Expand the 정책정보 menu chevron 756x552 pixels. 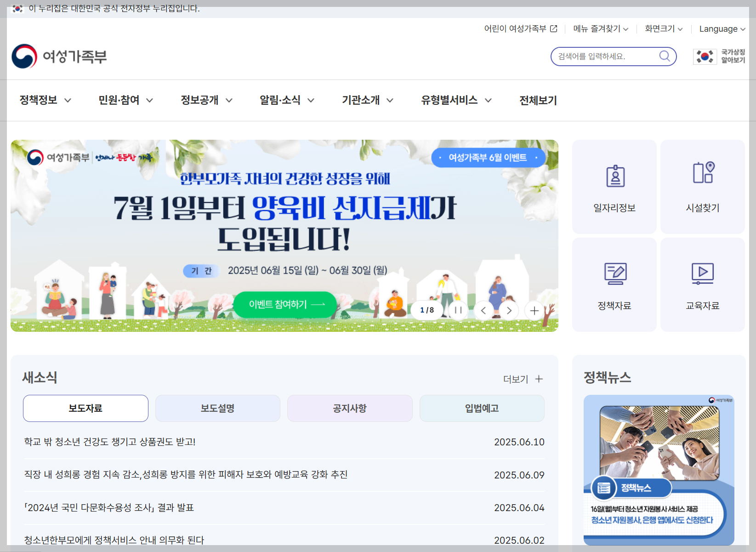click(x=68, y=100)
